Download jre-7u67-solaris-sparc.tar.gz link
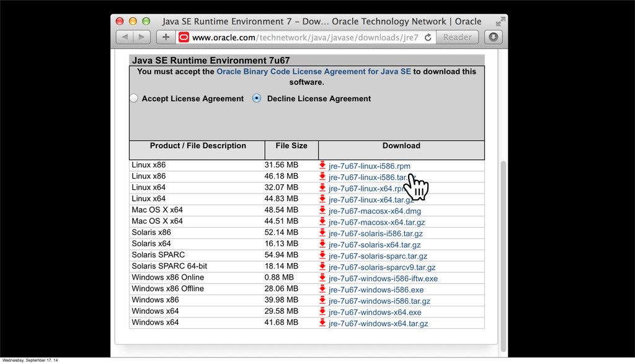 click(378, 256)
